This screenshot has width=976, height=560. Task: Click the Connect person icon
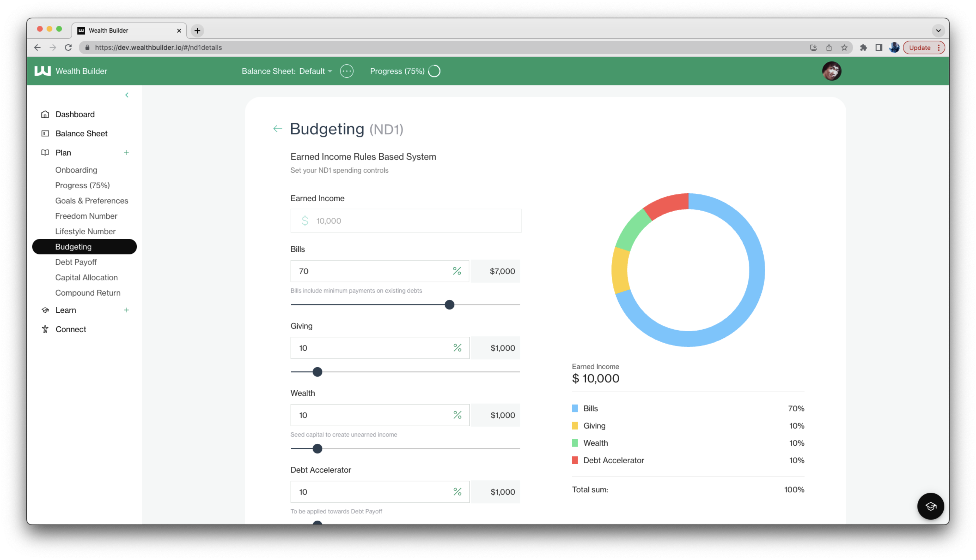pyautogui.click(x=45, y=329)
